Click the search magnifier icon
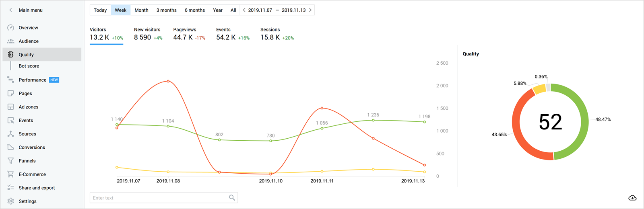This screenshot has width=644, height=209. (232, 198)
